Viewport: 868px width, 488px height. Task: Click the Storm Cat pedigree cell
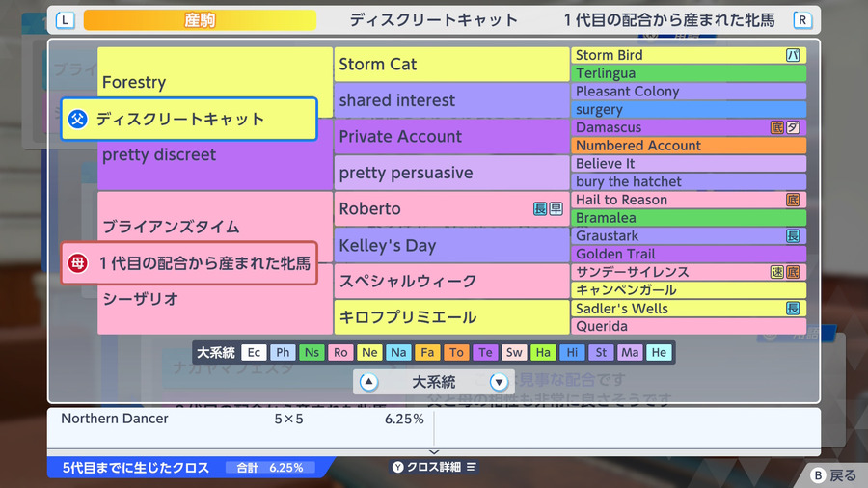pyautogui.click(x=451, y=65)
